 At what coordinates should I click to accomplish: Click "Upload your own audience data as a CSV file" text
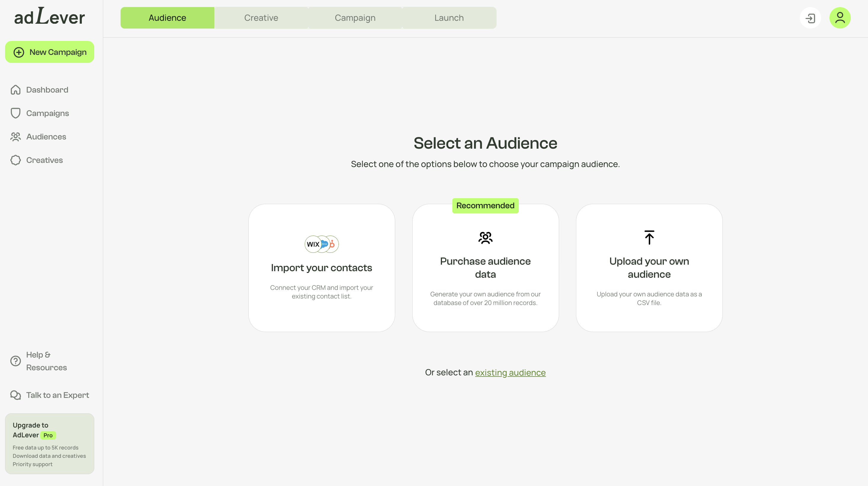649,298
